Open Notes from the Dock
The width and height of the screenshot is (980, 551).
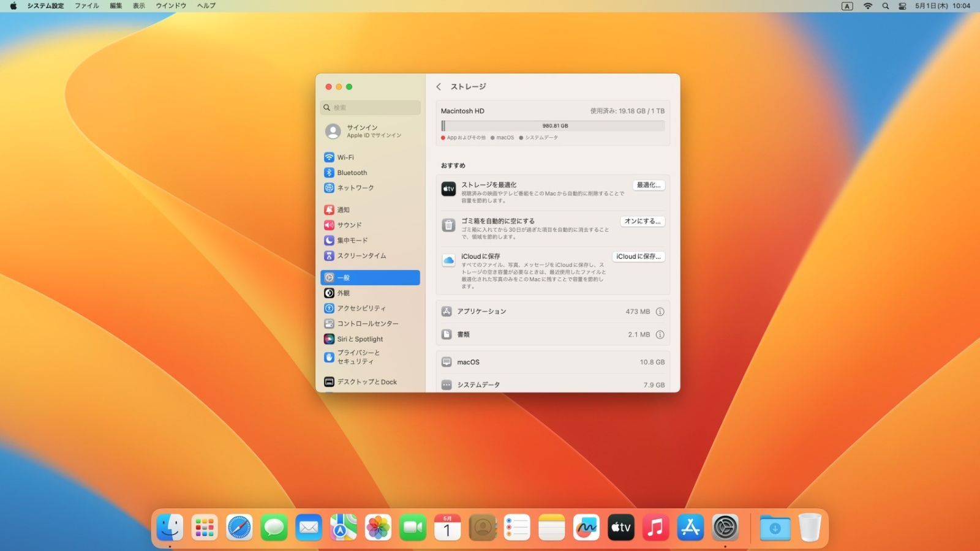551,527
